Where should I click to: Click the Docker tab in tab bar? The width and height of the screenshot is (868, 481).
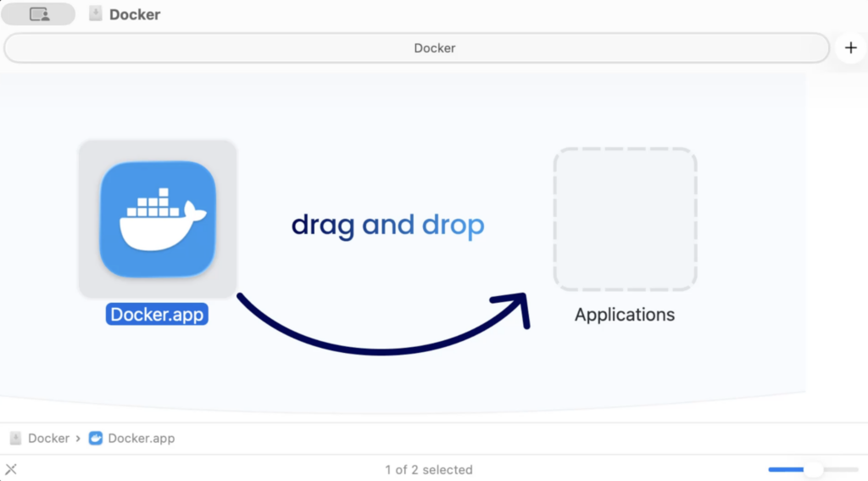(x=417, y=48)
